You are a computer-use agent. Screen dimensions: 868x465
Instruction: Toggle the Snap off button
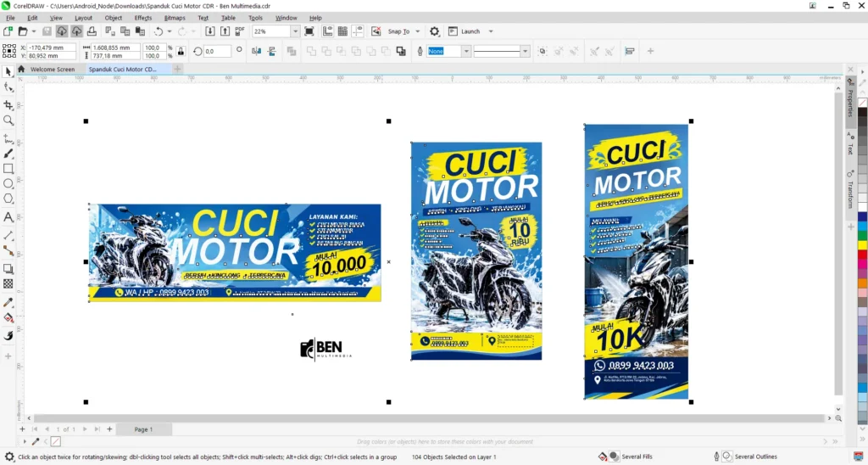point(376,31)
